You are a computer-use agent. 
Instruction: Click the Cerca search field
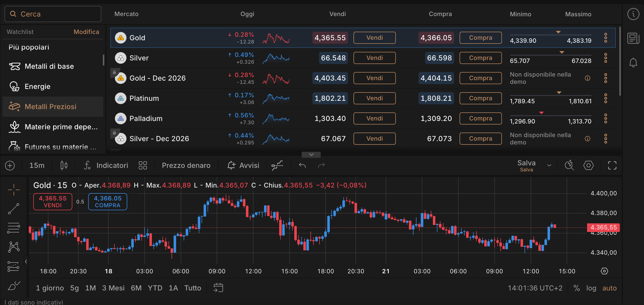53,14
